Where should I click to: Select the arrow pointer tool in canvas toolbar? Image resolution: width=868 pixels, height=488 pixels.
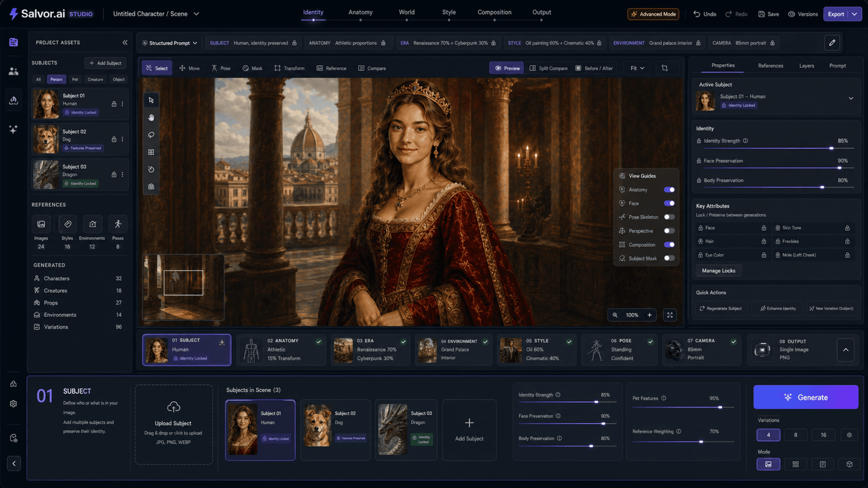151,100
